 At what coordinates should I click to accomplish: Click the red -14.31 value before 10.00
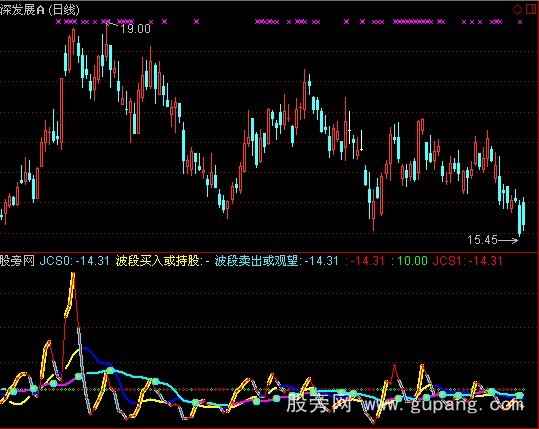click(367, 261)
